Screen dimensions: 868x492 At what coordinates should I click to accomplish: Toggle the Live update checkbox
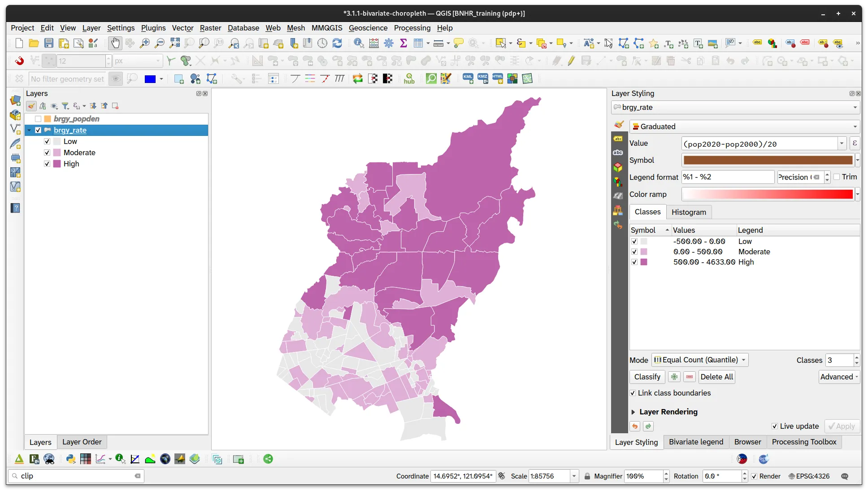tap(774, 426)
